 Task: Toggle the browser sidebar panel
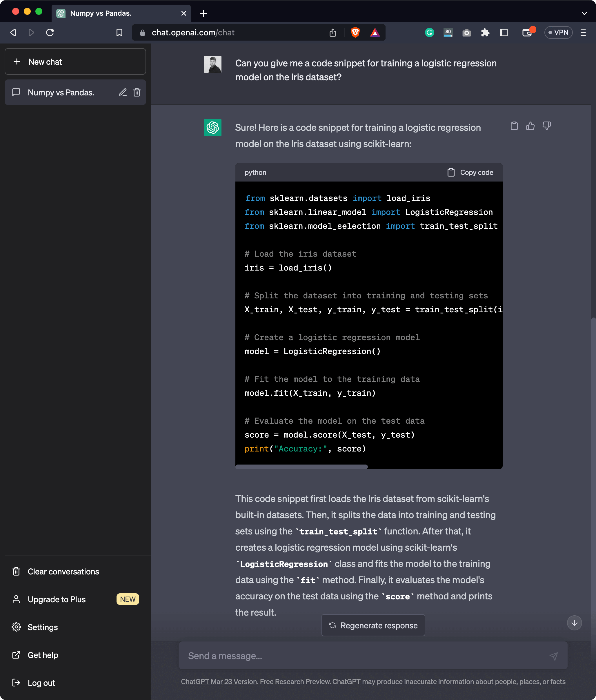tap(504, 32)
